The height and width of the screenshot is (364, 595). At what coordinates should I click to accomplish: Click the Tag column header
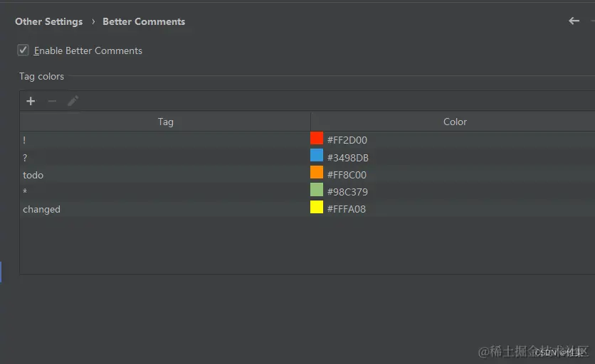point(165,122)
